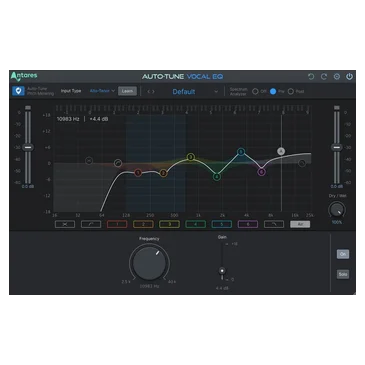Click the +4.4 dB readout in graph
The width and height of the screenshot is (365, 365).
coord(99,119)
